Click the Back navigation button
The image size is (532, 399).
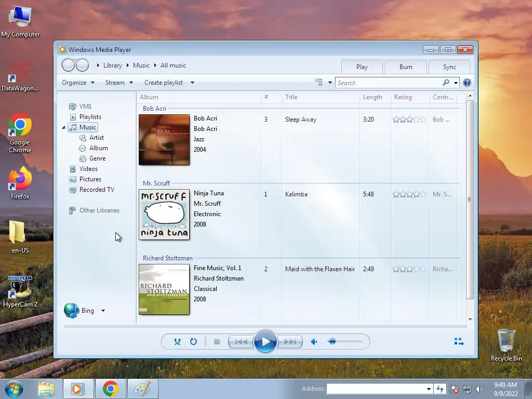68,65
